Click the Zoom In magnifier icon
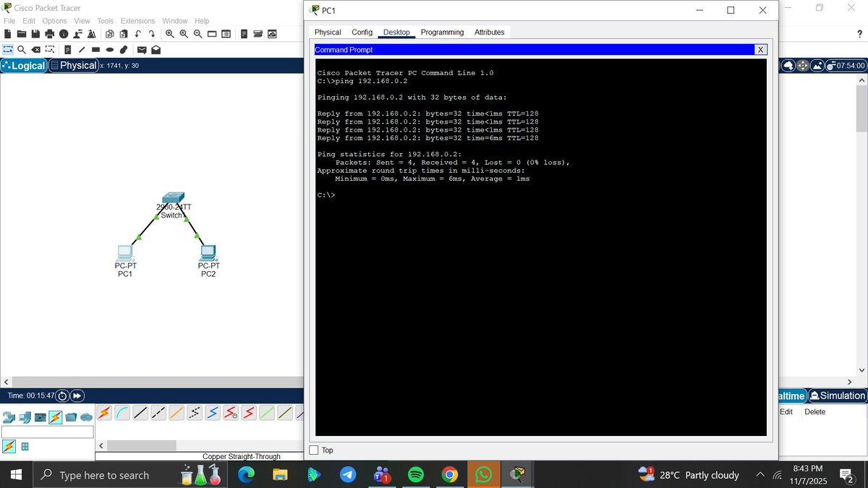Viewport: 868px width, 488px height. coord(170,34)
